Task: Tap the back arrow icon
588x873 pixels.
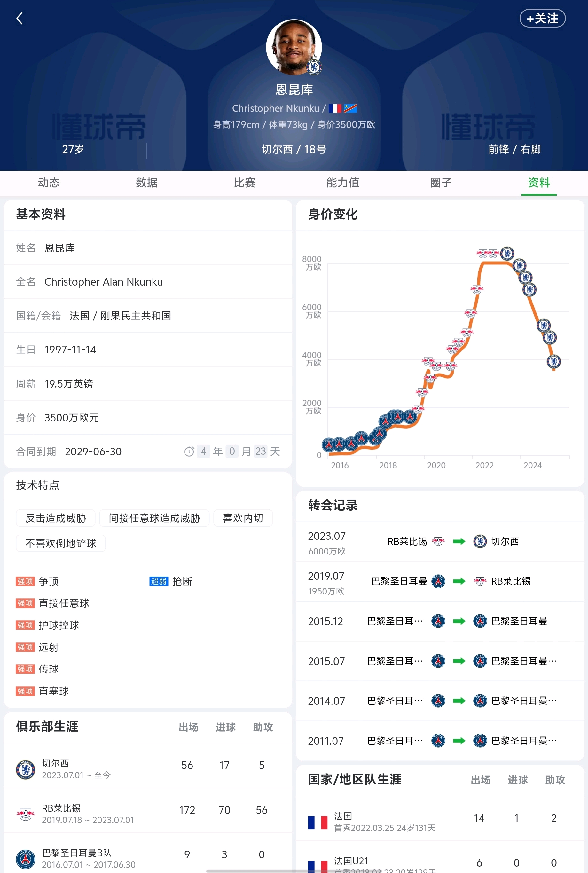Action: pos(20,18)
